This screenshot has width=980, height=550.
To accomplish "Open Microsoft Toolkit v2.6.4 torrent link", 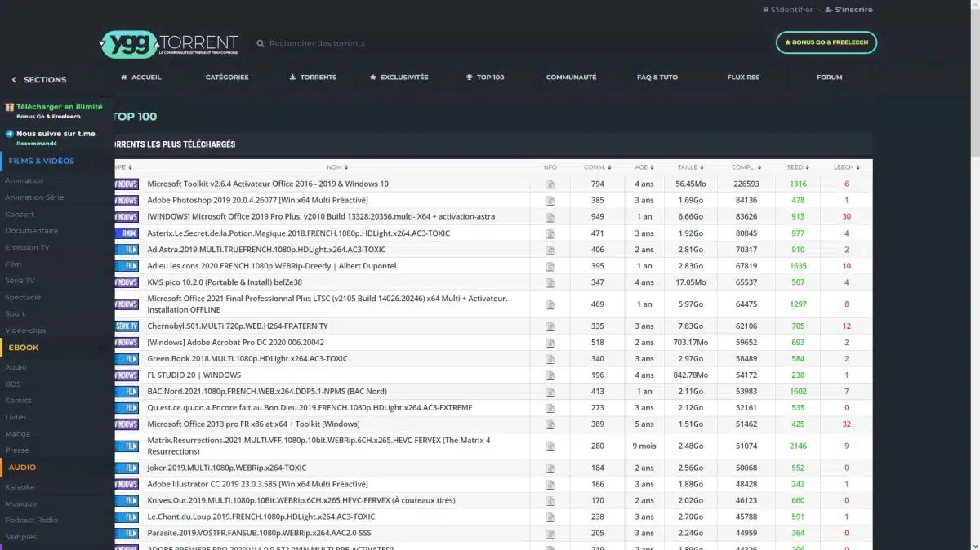I will tap(268, 184).
